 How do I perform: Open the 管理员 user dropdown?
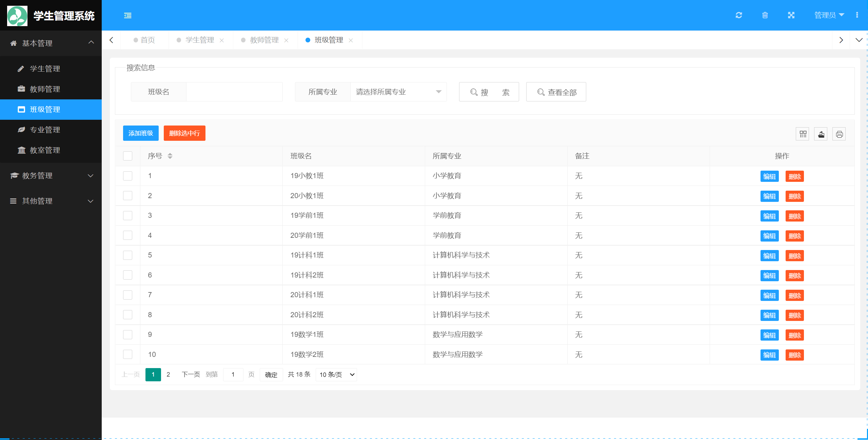click(829, 15)
